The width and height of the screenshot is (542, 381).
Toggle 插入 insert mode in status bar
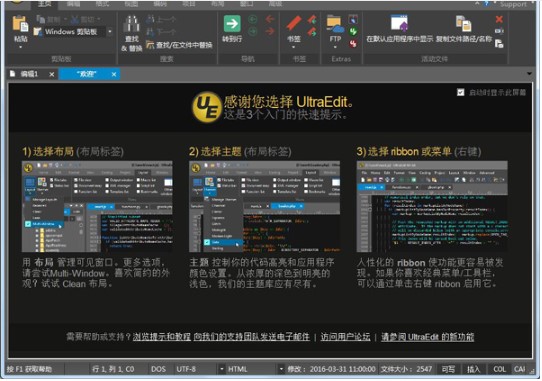pos(473,369)
